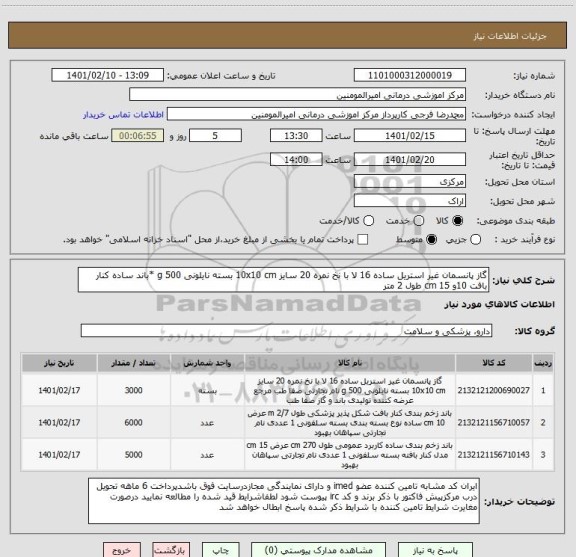Click the خروج exit button
This screenshot has height=557, width=576.
click(x=122, y=550)
